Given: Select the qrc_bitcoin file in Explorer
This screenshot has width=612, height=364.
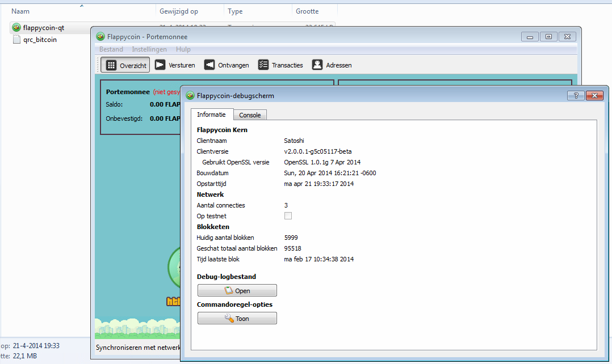Looking at the screenshot, I should (x=40, y=40).
